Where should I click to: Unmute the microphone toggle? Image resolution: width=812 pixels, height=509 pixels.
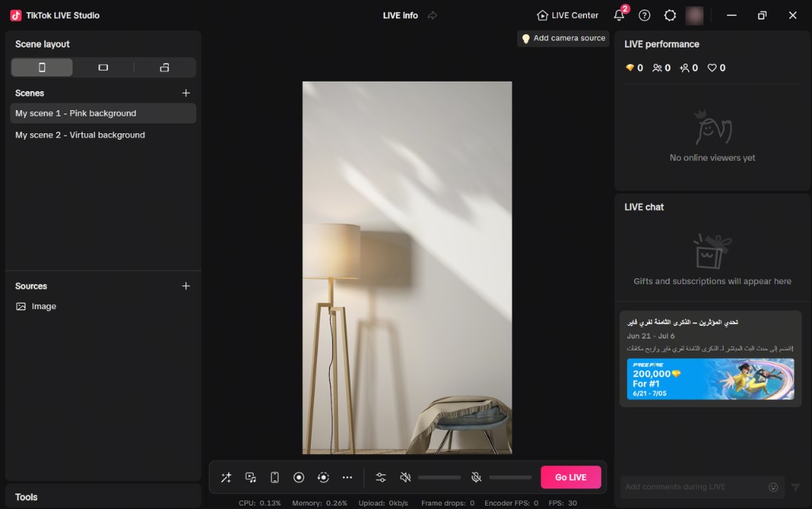477,476
